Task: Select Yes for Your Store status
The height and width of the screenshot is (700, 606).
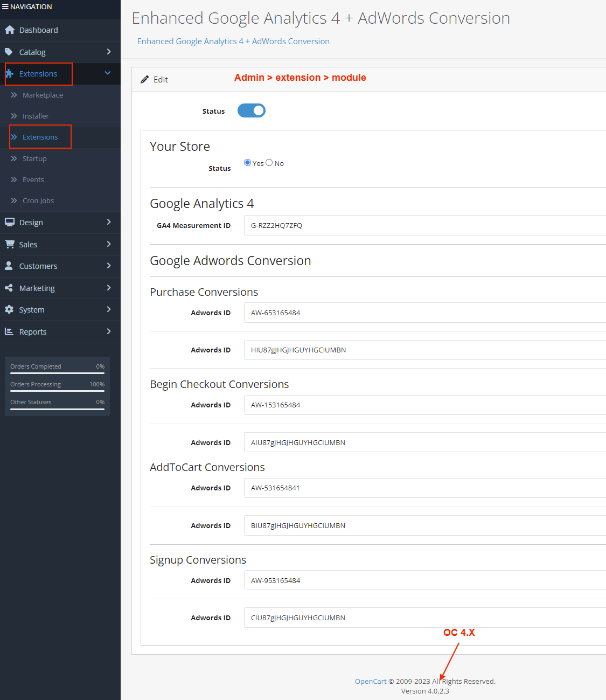Action: pos(247,163)
